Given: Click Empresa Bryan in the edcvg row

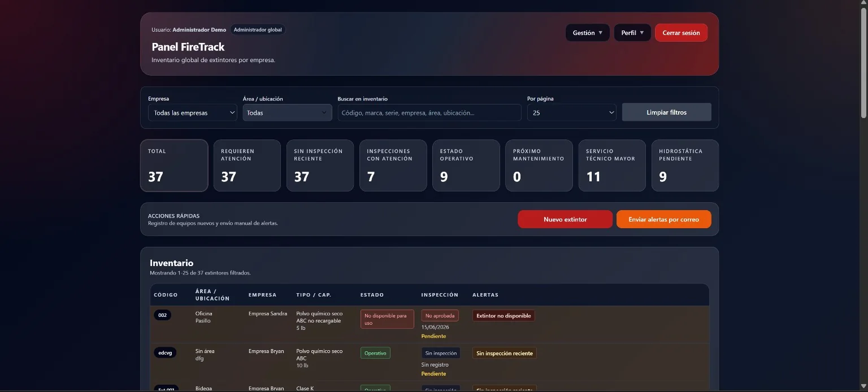Looking at the screenshot, I should [266, 351].
